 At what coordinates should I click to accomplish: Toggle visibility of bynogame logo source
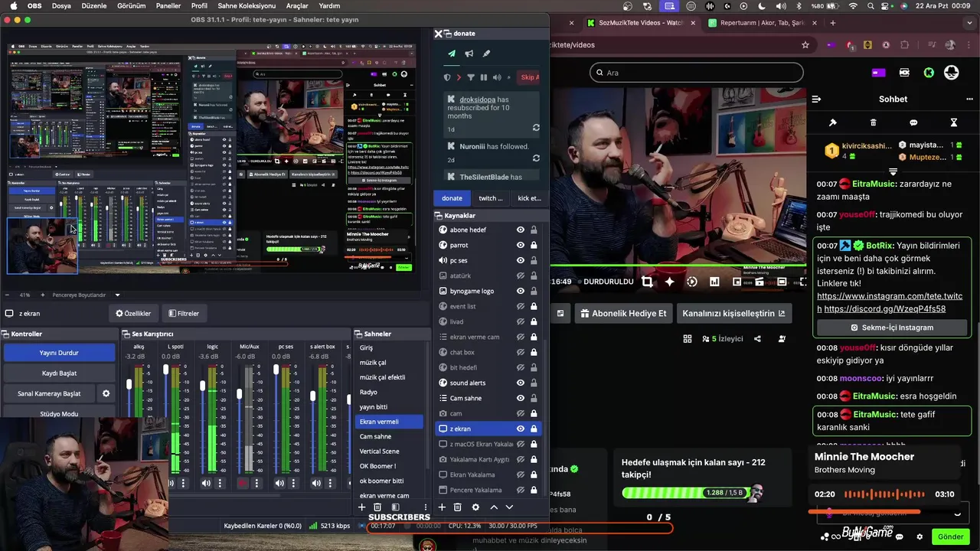click(521, 291)
